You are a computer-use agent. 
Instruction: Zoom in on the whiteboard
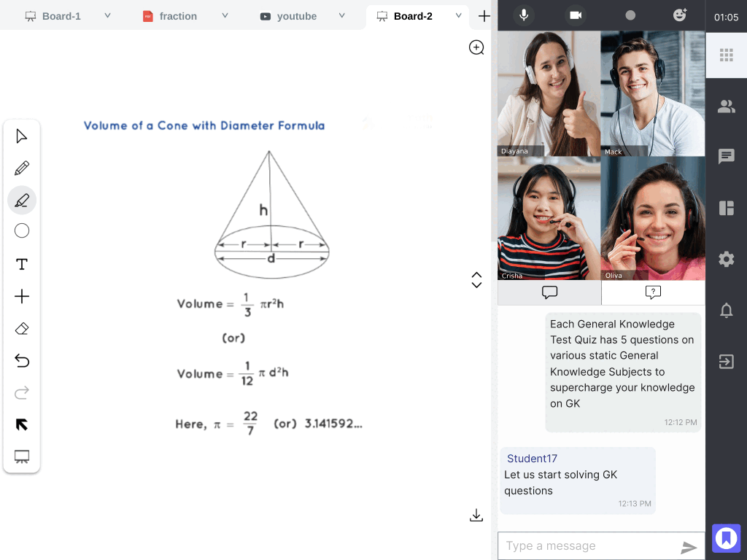tap(476, 47)
